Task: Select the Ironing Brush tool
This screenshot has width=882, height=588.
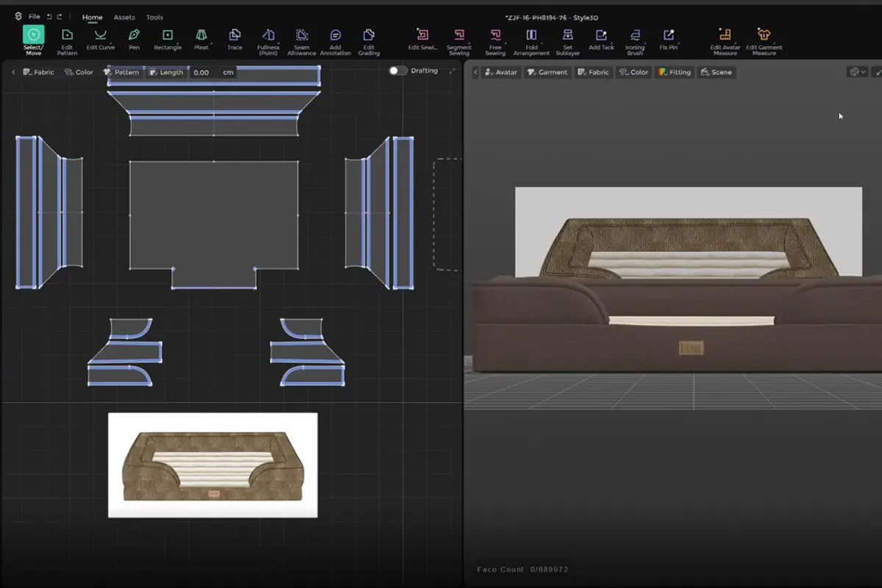Action: (635, 41)
